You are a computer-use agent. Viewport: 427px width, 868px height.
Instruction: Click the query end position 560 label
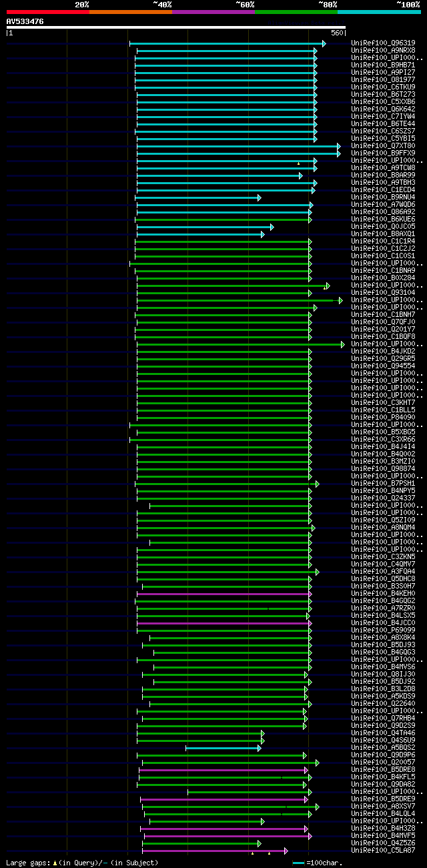point(336,33)
